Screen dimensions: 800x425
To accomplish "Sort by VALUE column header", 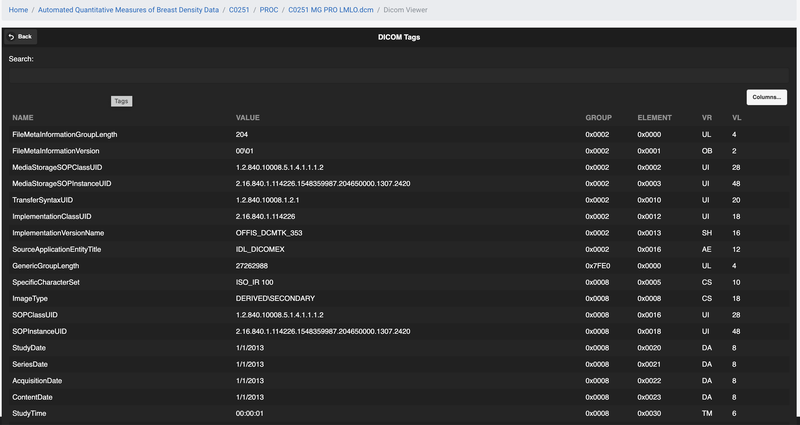I will coord(248,117).
